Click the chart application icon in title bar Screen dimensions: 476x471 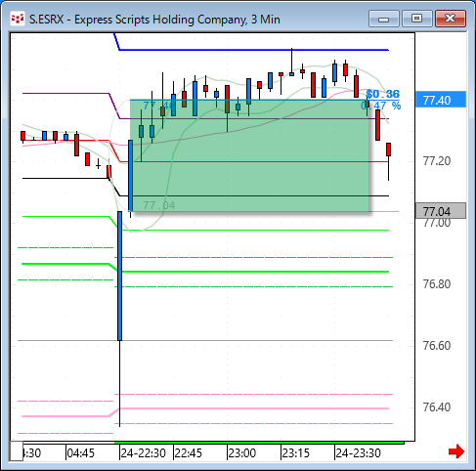coord(18,19)
